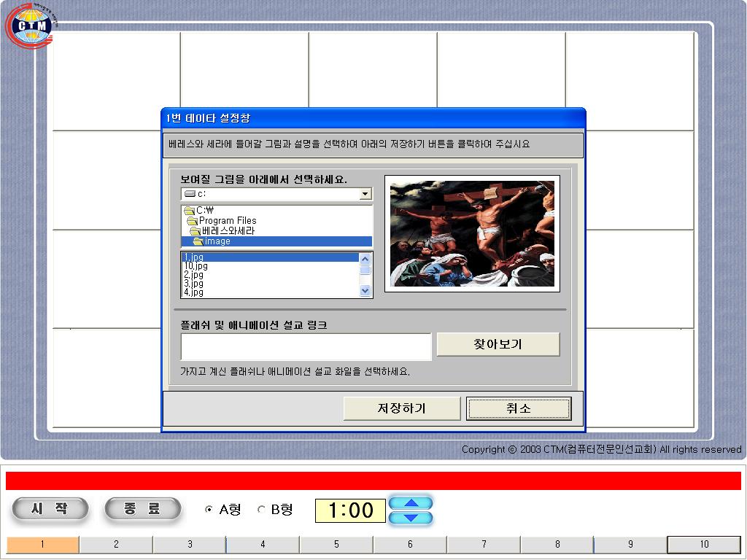Viewport: 747px width, 560px height.
Task: Switch to number tab 9
Action: pos(630,544)
